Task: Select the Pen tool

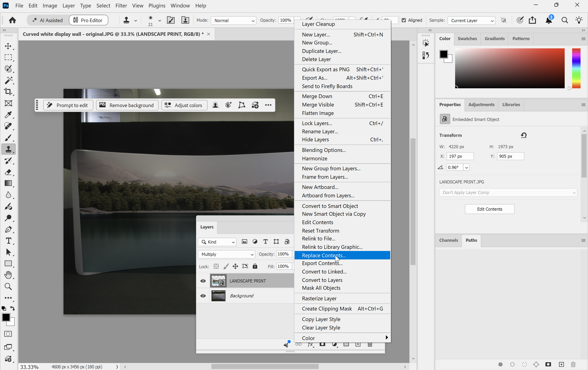Action: click(x=8, y=229)
